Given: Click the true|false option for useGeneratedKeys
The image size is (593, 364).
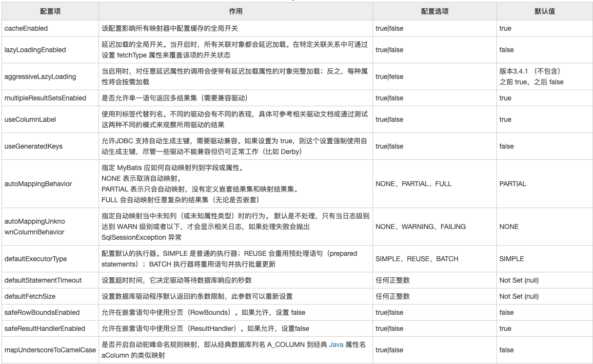Looking at the screenshot, I should click(x=389, y=146).
